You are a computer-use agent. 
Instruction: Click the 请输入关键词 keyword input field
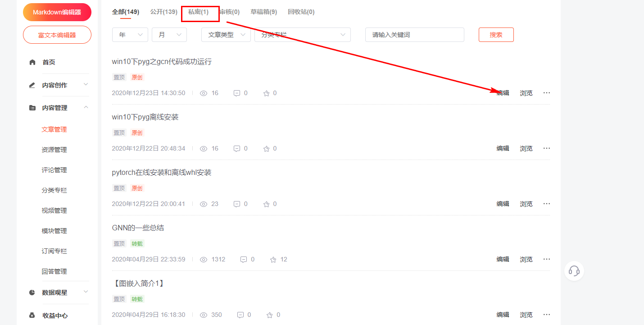tap(415, 35)
